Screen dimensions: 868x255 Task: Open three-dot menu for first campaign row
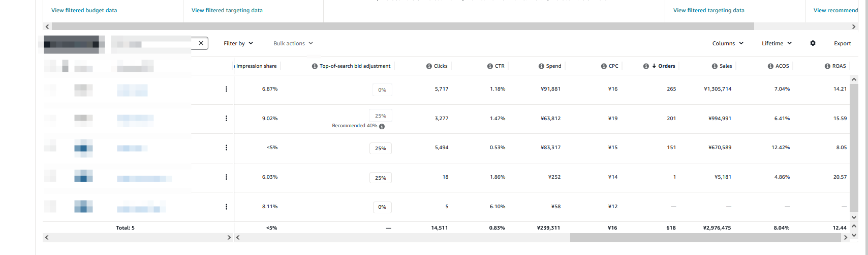226,89
